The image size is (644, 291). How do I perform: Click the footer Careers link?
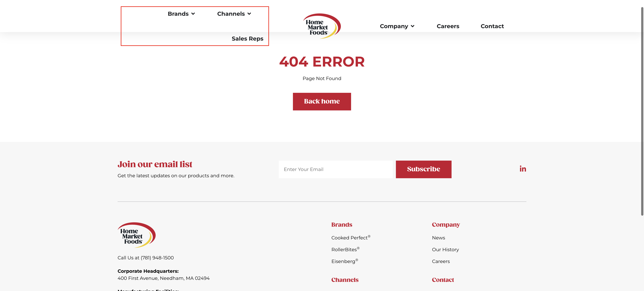click(441, 261)
